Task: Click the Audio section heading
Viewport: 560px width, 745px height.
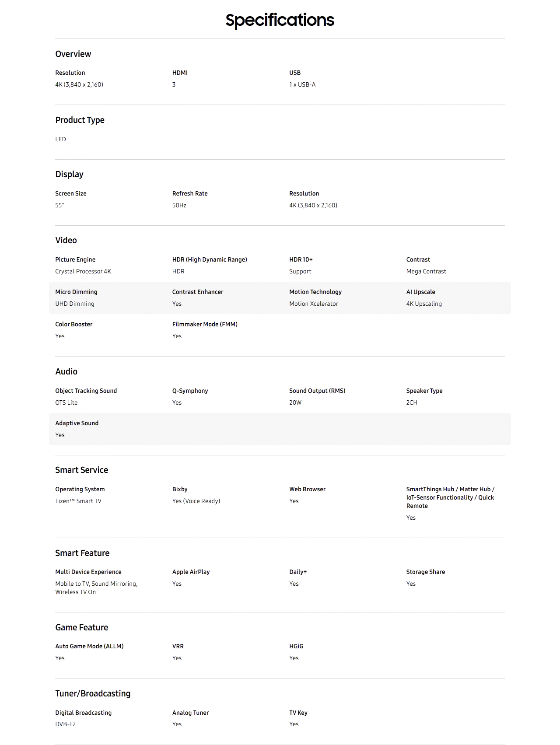Action: pyautogui.click(x=66, y=371)
